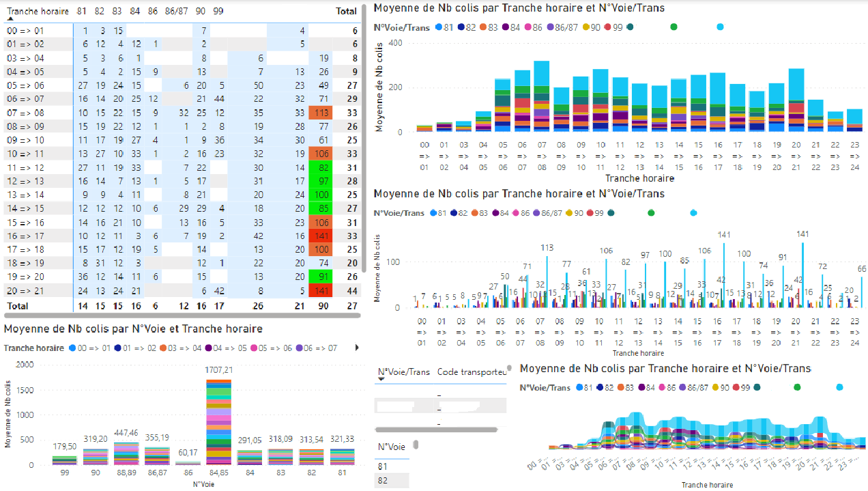Click green unlabeled legend marker in stacked column chart
This screenshot has width=868, height=491.
674,27
